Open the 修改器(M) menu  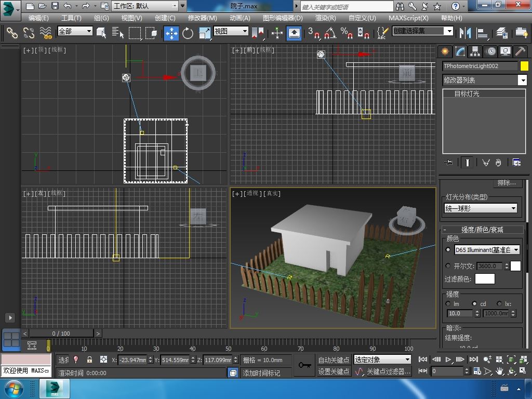[202, 18]
